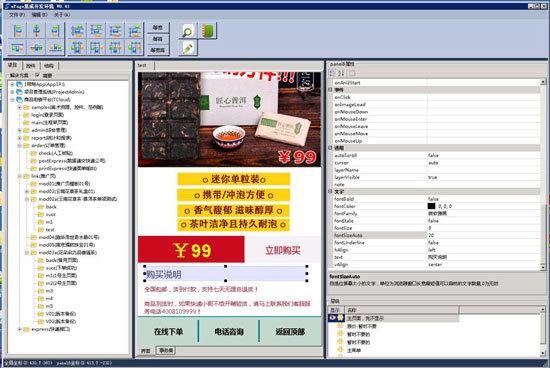Viewport: 550px width, 368px height.
Task: Click the red ¥99 price block
Action: coord(191,249)
